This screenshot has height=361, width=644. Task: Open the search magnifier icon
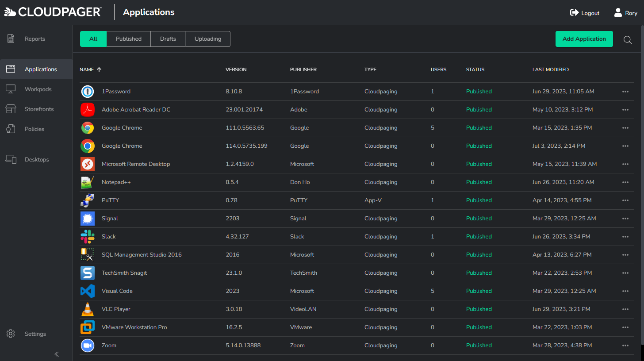628,40
